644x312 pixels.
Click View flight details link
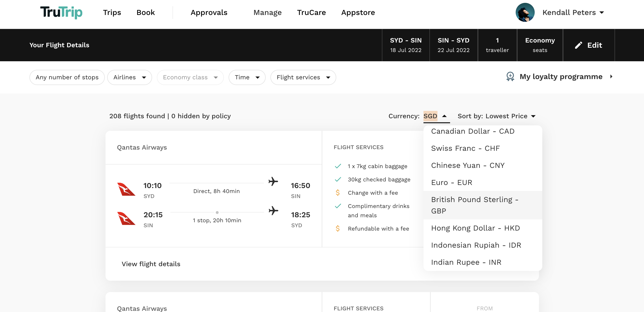151,264
